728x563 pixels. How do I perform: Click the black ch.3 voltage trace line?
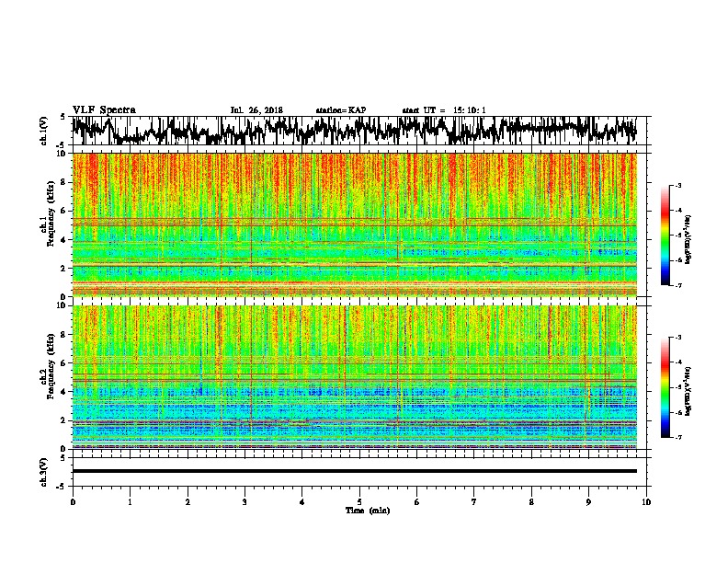click(x=355, y=471)
